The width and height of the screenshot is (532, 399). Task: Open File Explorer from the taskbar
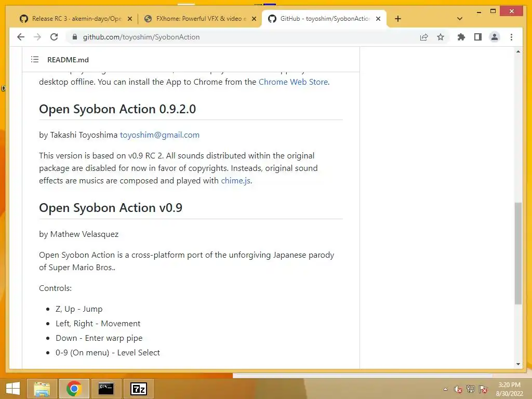[42, 389]
